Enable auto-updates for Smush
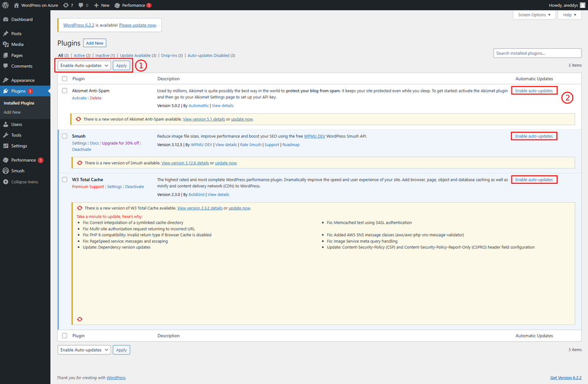The width and height of the screenshot is (588, 384). [x=534, y=136]
